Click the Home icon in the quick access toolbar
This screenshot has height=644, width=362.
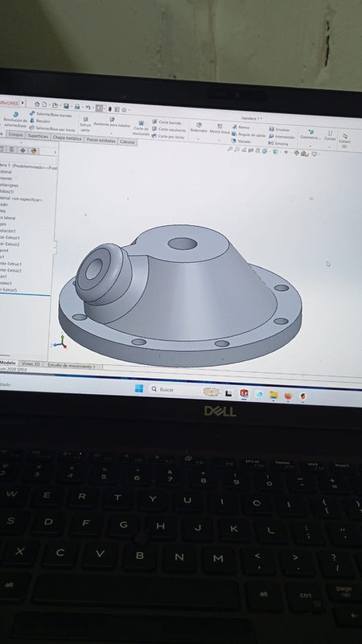pos(37,105)
